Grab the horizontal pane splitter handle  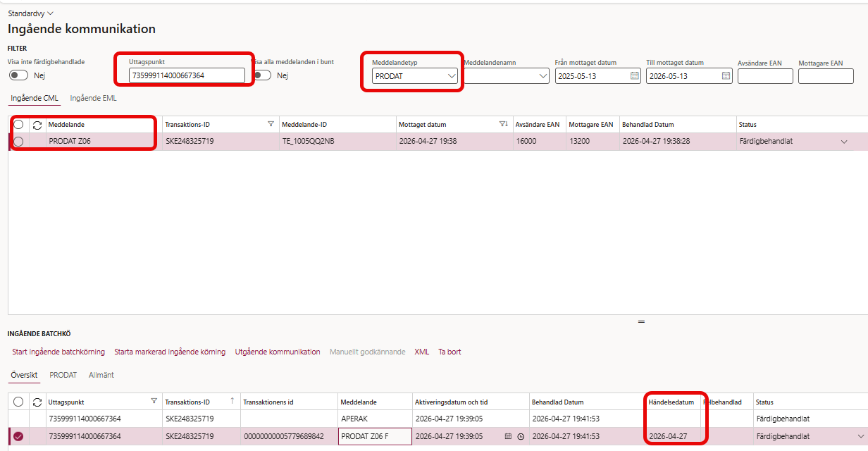641,321
